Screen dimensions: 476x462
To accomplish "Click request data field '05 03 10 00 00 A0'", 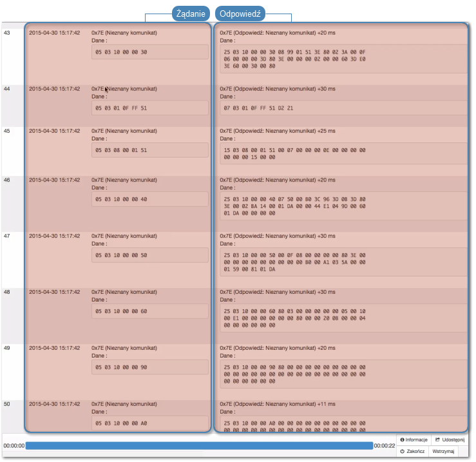I will tap(150, 423).
